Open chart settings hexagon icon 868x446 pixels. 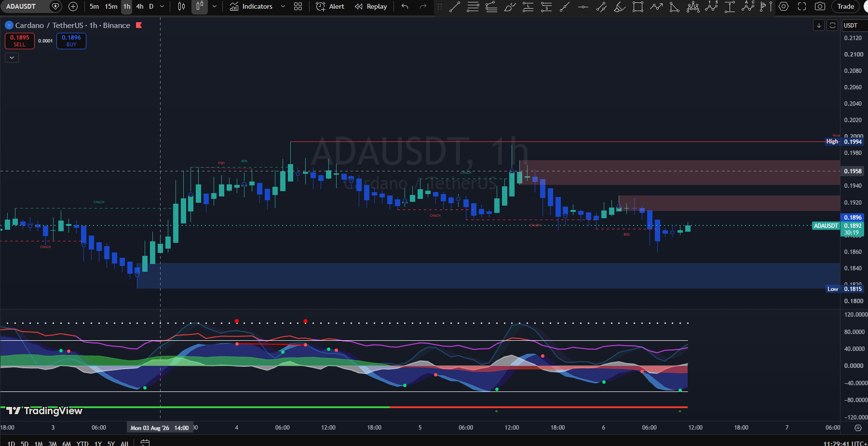pyautogui.click(x=784, y=6)
